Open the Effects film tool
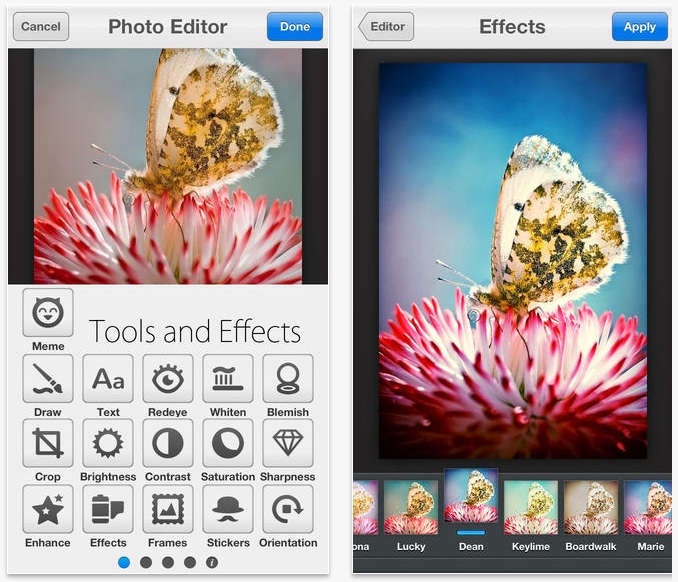 tap(108, 509)
